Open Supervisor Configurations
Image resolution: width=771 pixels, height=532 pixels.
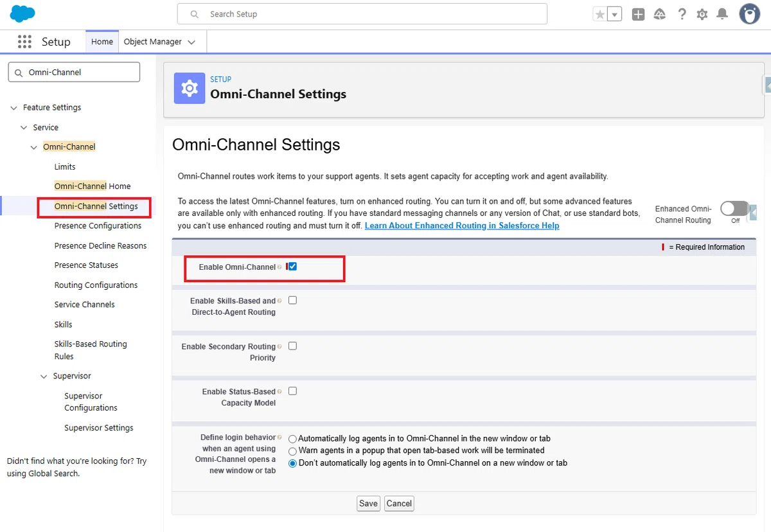pos(91,402)
